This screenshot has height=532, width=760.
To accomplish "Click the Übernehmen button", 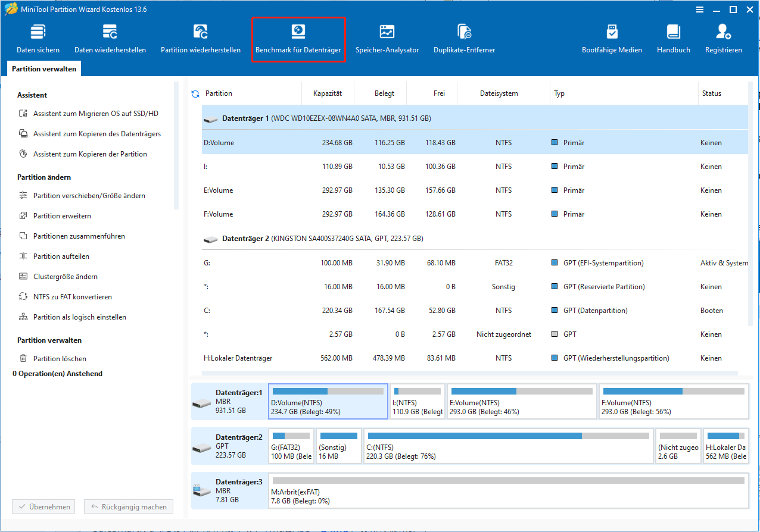I will click(45, 507).
